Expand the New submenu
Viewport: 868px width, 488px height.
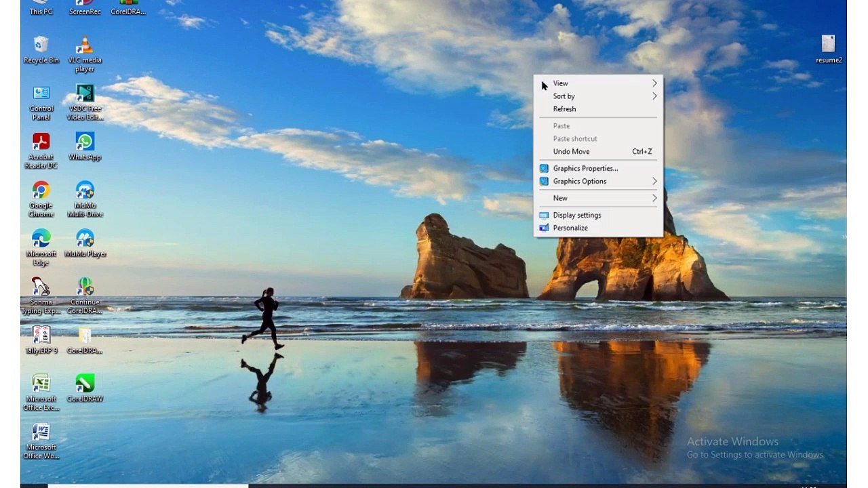pyautogui.click(x=598, y=198)
